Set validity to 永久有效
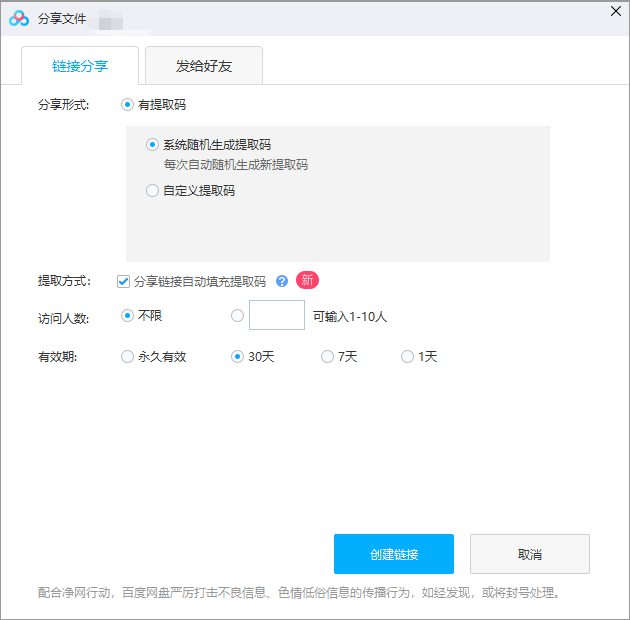Screen dimensions: 630x620 127,356
